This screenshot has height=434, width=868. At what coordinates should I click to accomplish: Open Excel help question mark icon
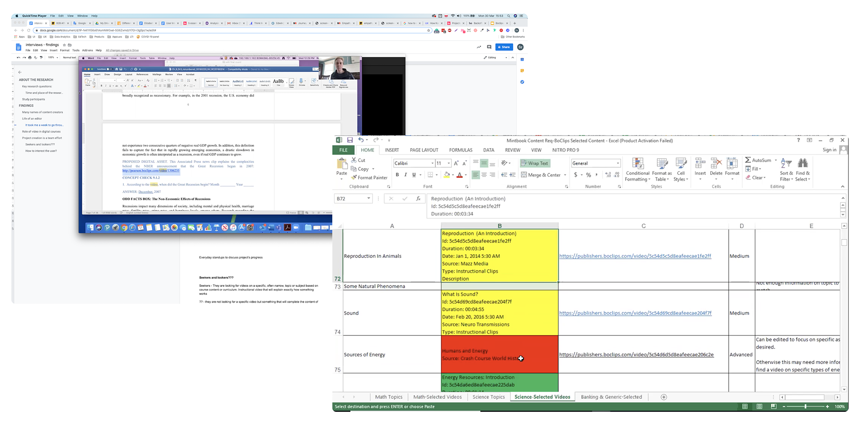click(798, 140)
